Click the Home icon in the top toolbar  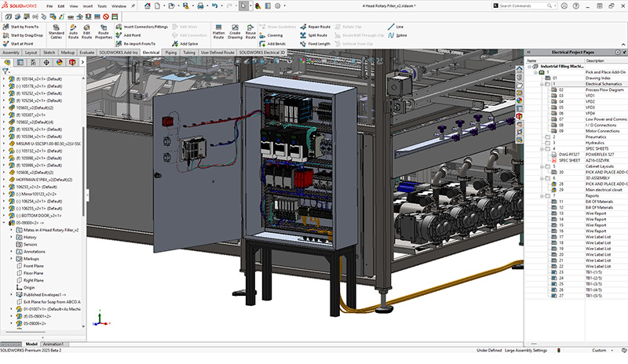[x=148, y=5]
